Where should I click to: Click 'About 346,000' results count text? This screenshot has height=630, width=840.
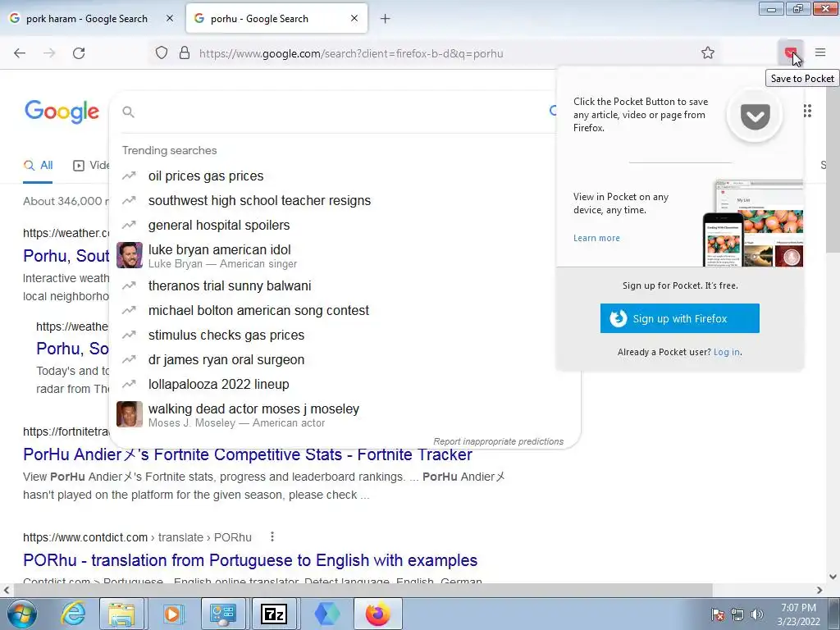pos(66,201)
